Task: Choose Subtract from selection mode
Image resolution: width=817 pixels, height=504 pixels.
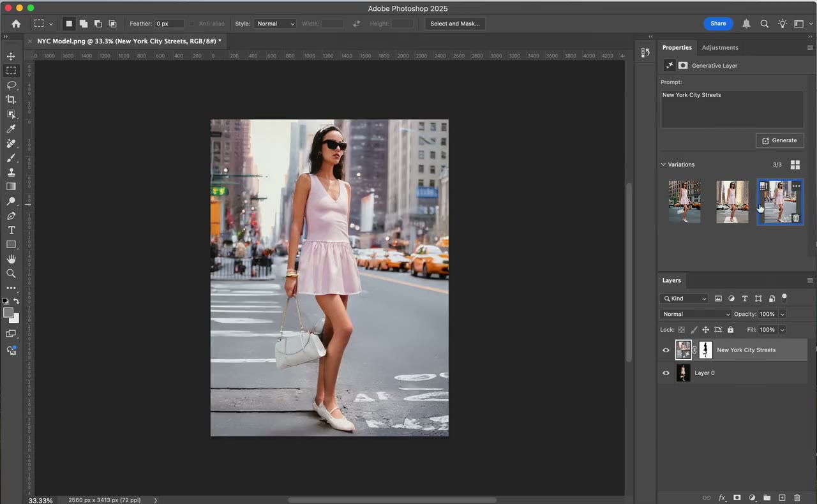Action: [x=98, y=24]
